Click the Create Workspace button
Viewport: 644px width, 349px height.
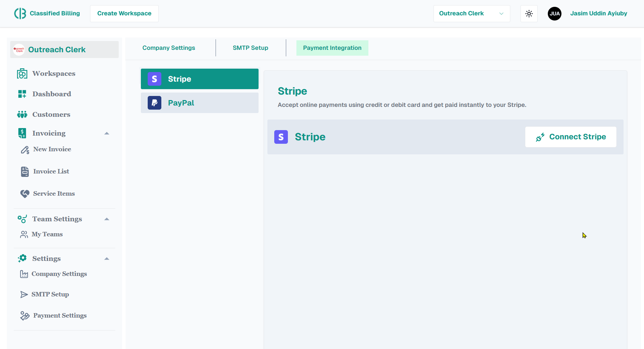124,13
